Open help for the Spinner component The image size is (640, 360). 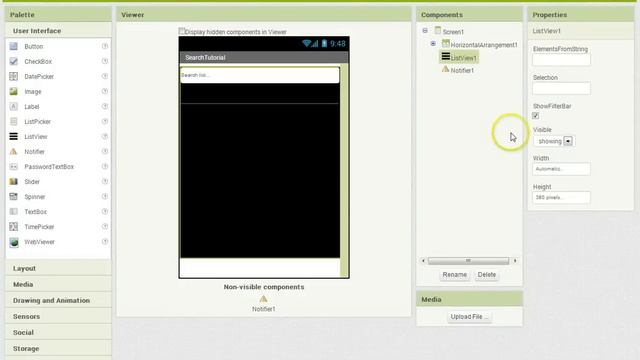pos(105,196)
